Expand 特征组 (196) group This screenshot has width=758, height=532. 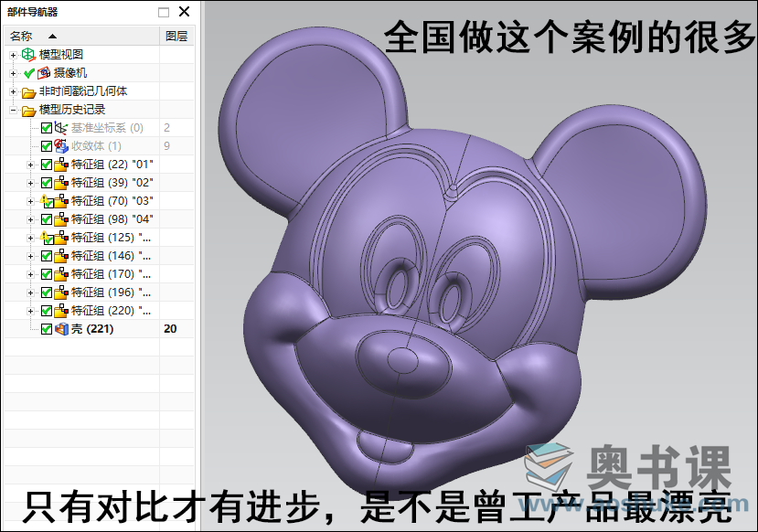(x=30, y=293)
